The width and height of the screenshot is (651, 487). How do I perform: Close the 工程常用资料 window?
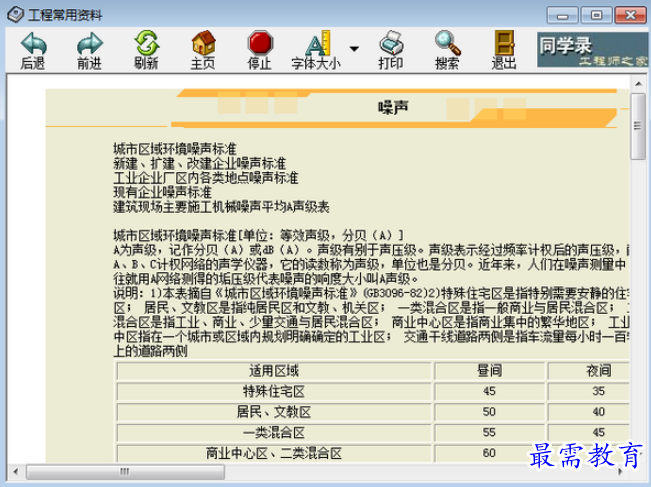pyautogui.click(x=630, y=15)
